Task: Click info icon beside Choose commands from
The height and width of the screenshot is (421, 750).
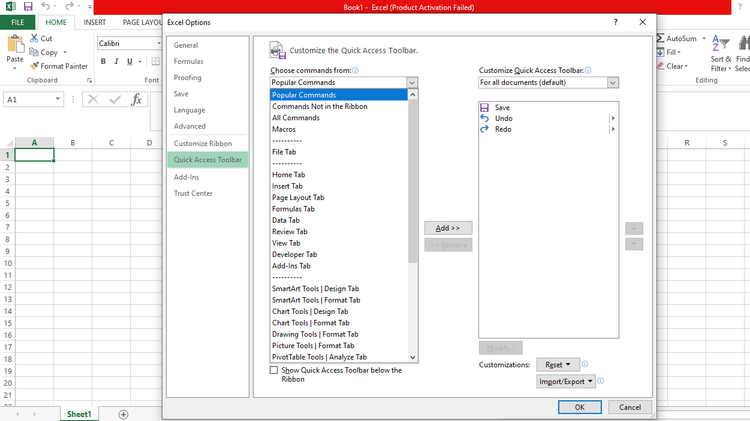Action: point(355,70)
